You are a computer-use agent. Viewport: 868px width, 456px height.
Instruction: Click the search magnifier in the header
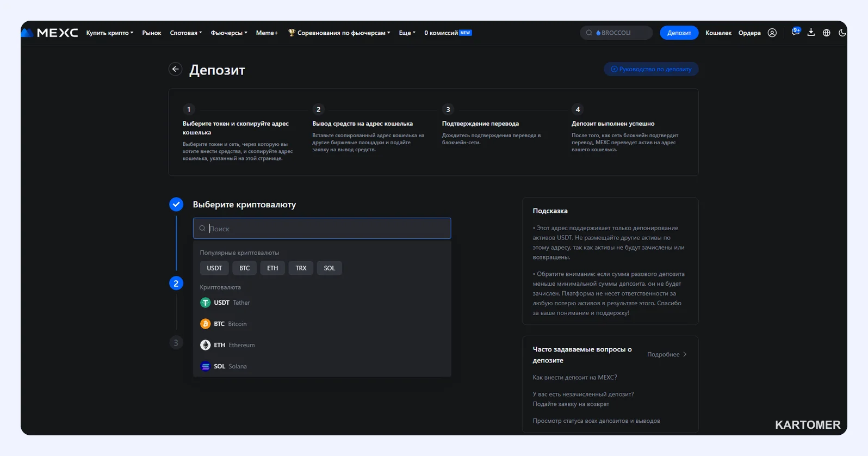click(589, 33)
